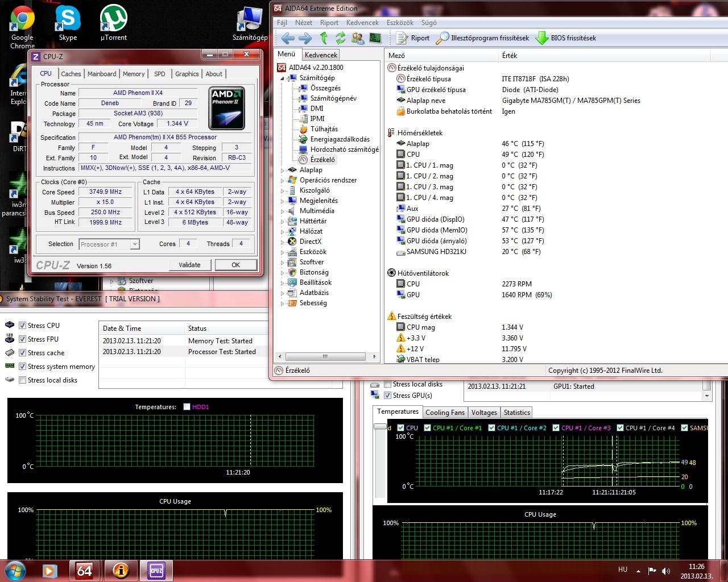Switch to Graphics tab in CPU-Z
This screenshot has height=582, width=728.
tap(187, 74)
